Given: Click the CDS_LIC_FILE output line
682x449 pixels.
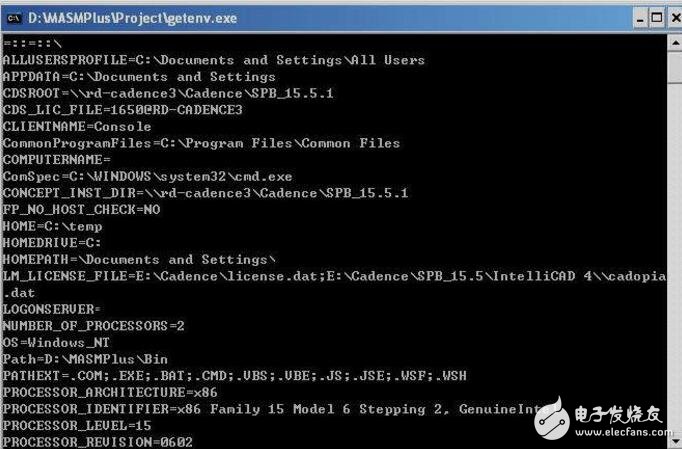Looking at the screenshot, I should point(122,110).
